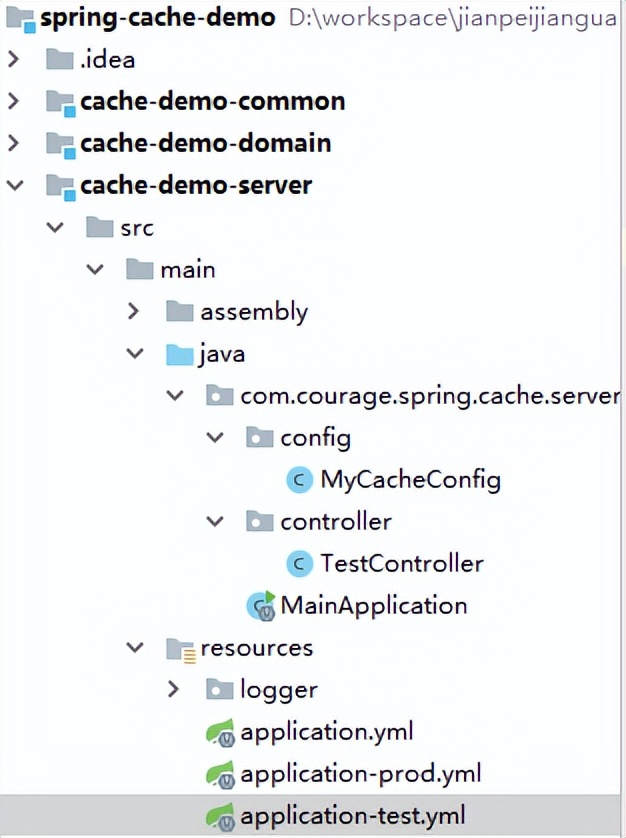Select the src folder label
The width and height of the screenshot is (626, 838).
tap(137, 228)
